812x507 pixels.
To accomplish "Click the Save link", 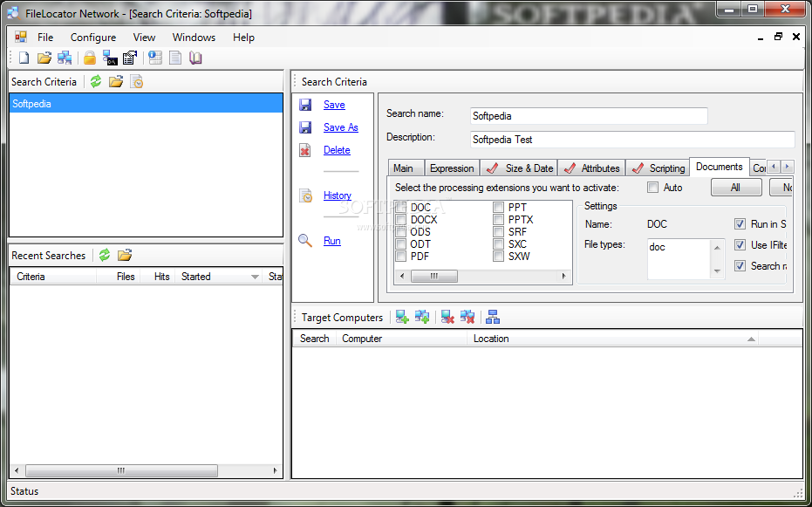I will pos(334,105).
